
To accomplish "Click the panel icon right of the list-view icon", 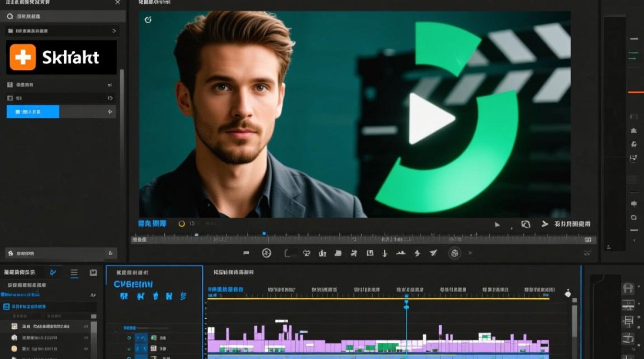I will tap(93, 273).
